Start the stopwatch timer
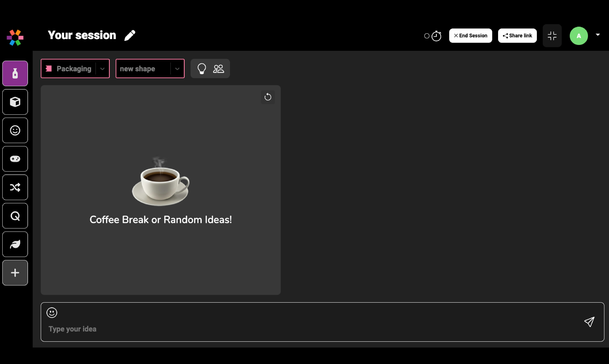The width and height of the screenshot is (609, 364). pos(436,36)
